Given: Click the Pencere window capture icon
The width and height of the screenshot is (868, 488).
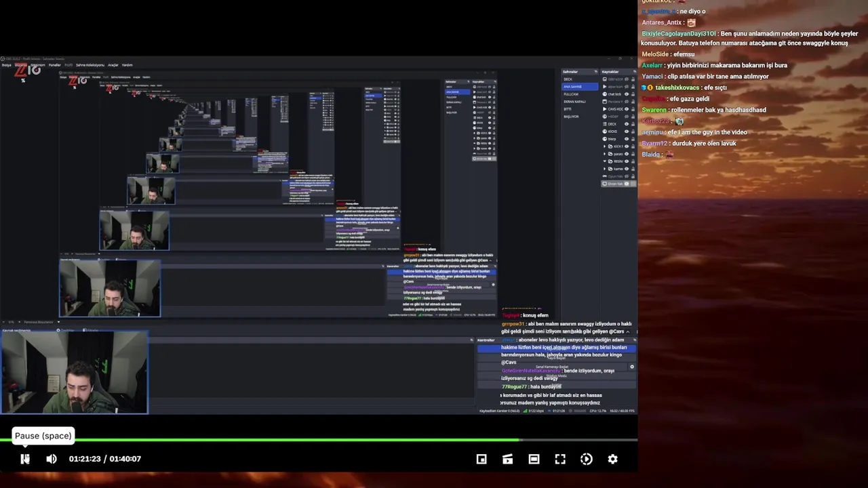Looking at the screenshot, I should coord(605,102).
